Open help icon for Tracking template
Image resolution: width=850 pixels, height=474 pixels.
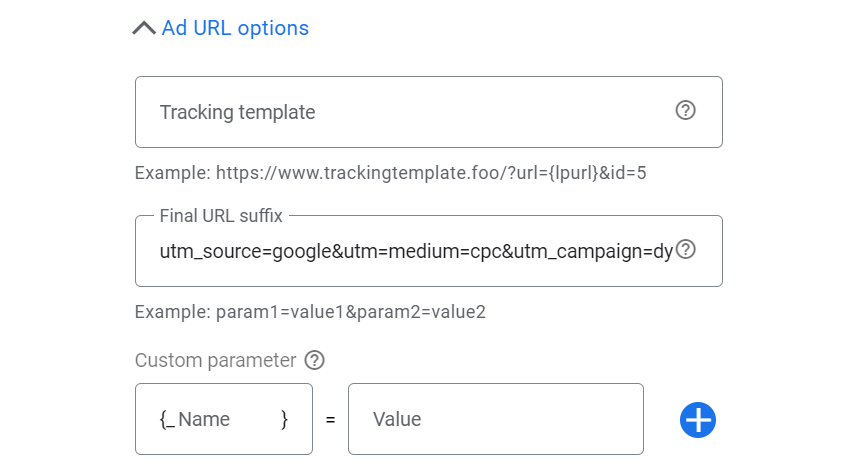pyautogui.click(x=685, y=111)
